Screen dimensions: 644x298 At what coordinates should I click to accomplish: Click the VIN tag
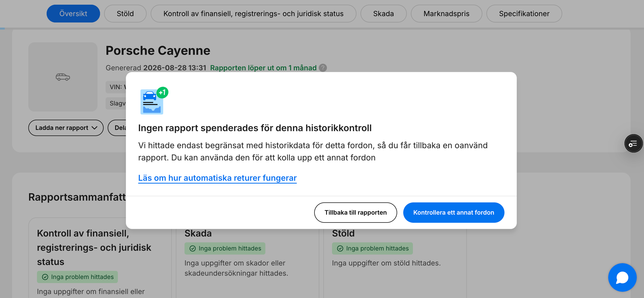click(116, 87)
